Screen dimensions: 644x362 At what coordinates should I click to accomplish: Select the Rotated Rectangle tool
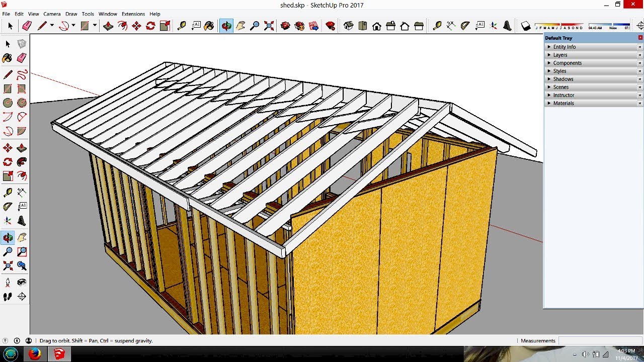coord(22,89)
